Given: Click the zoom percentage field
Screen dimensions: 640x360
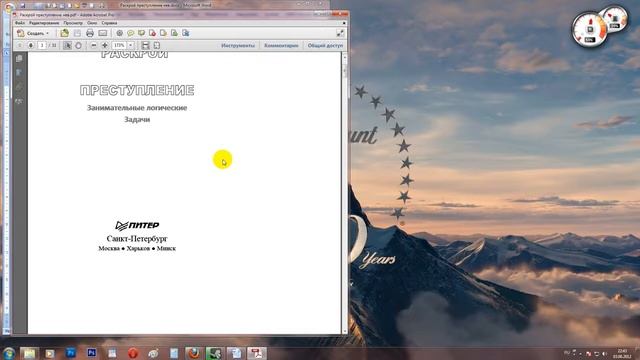Looking at the screenshot, I should pyautogui.click(x=119, y=45).
